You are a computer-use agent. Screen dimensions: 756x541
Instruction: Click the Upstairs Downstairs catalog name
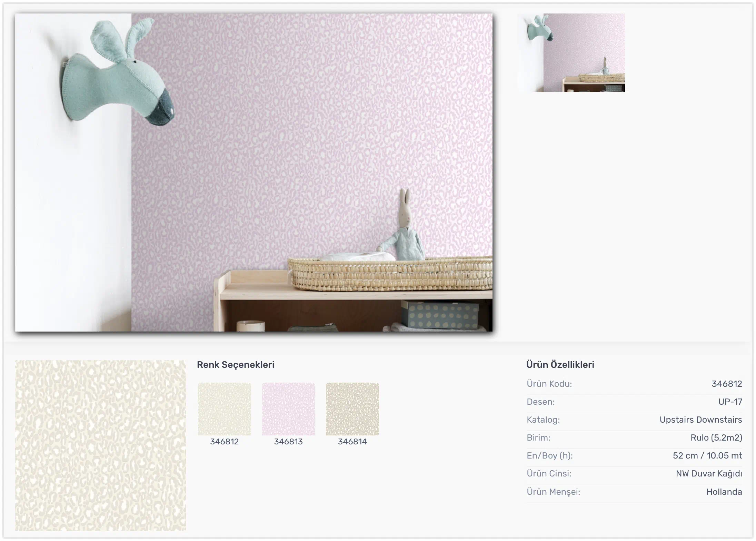700,420
